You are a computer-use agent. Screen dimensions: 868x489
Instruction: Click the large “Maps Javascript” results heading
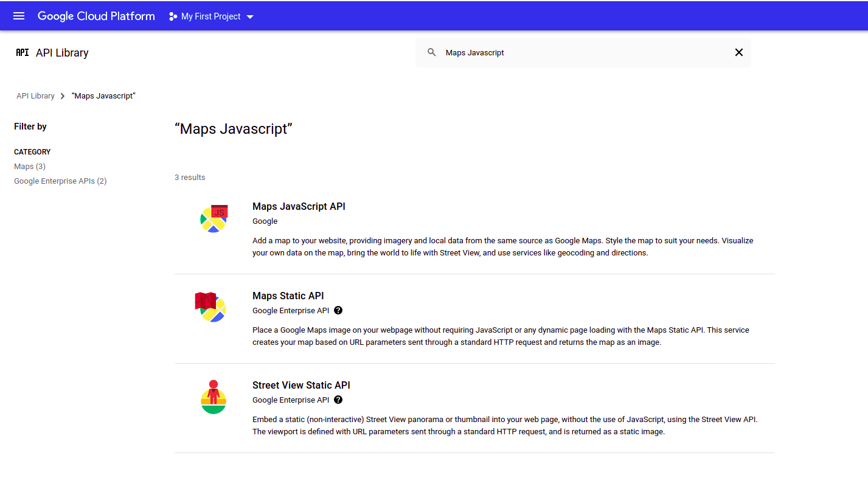[x=234, y=129]
